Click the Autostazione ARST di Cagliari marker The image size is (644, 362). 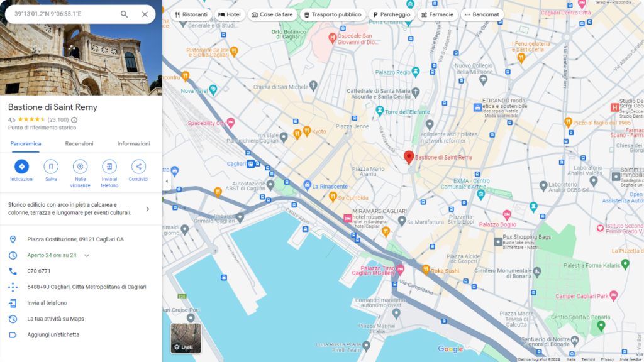point(270,185)
